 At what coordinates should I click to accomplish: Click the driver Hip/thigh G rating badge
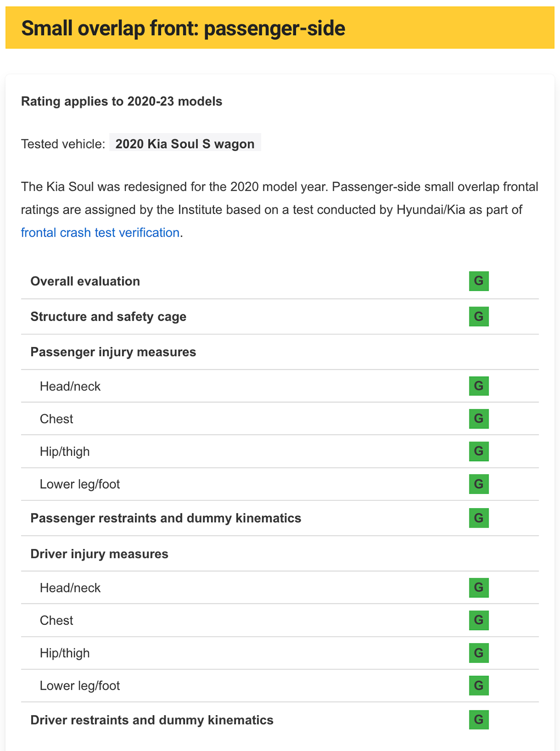479,653
